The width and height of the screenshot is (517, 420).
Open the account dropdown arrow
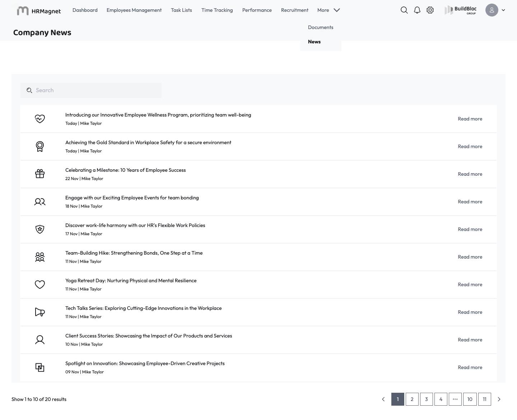tap(503, 10)
